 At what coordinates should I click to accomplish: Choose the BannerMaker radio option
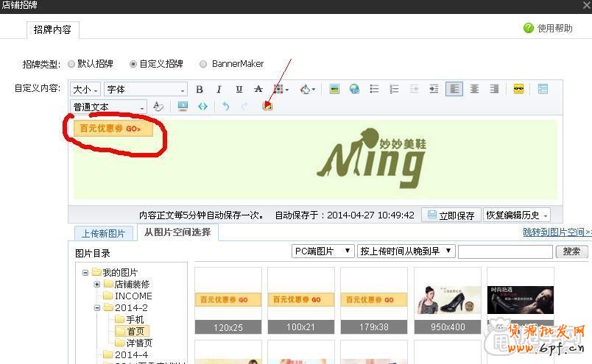[x=203, y=64]
